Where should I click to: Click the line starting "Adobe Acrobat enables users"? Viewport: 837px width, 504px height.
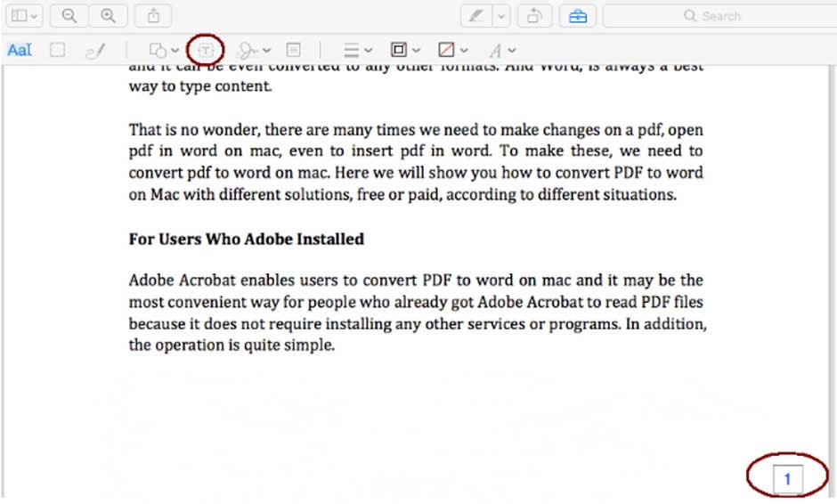coord(416,280)
